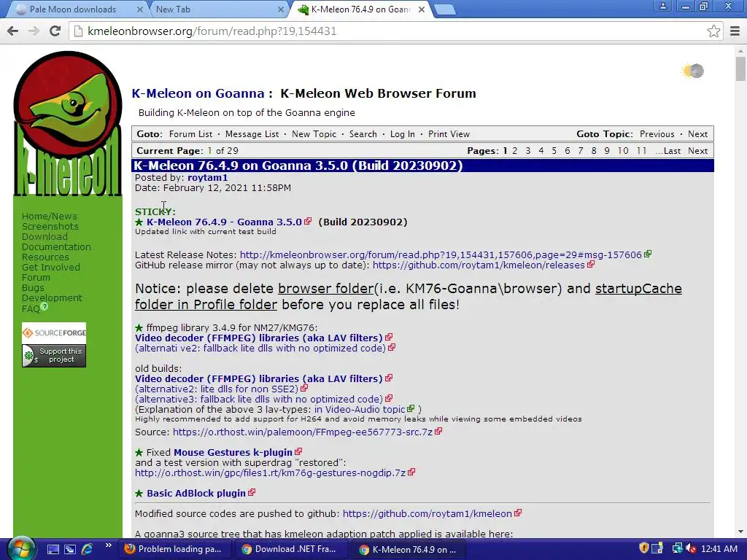This screenshot has height=560, width=747.
Task: Open GitHub releases mirror link
Action: pos(479,265)
